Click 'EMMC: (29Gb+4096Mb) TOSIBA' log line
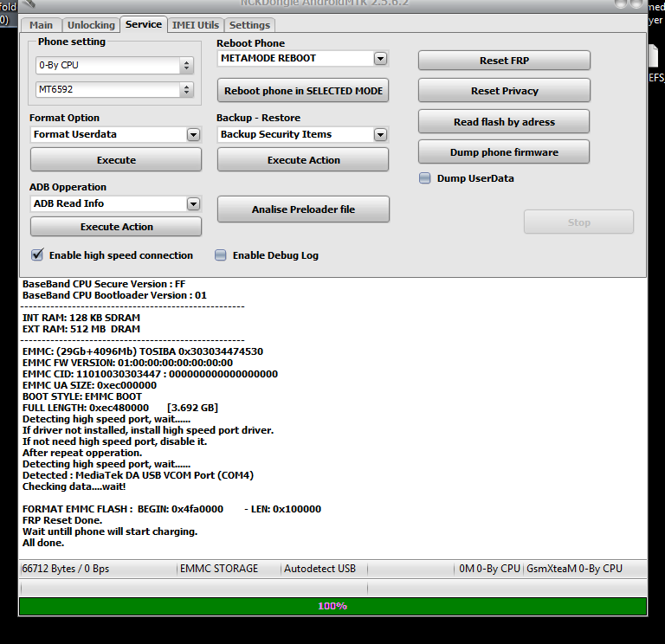 pyautogui.click(x=143, y=351)
